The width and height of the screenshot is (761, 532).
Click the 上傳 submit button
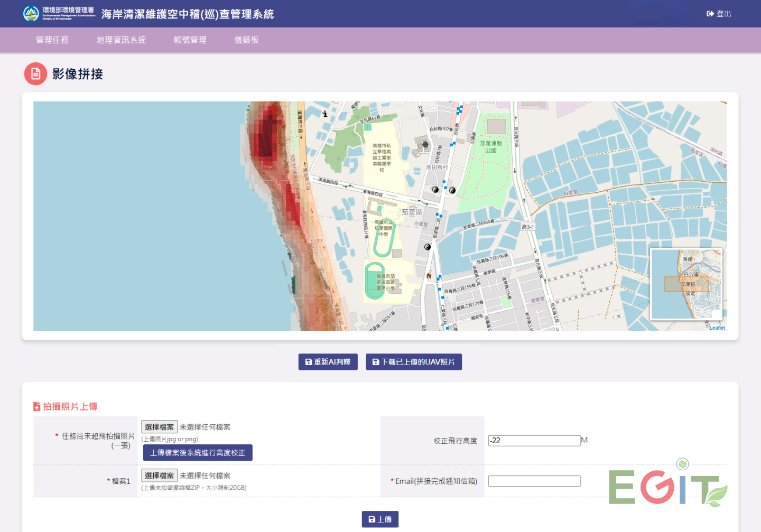tap(380, 519)
